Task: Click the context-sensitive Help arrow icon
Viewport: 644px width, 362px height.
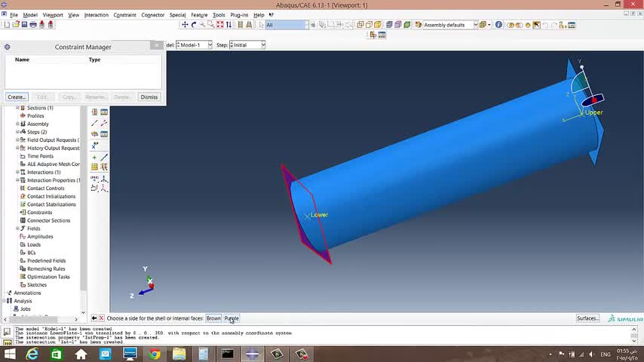Action: click(271, 15)
